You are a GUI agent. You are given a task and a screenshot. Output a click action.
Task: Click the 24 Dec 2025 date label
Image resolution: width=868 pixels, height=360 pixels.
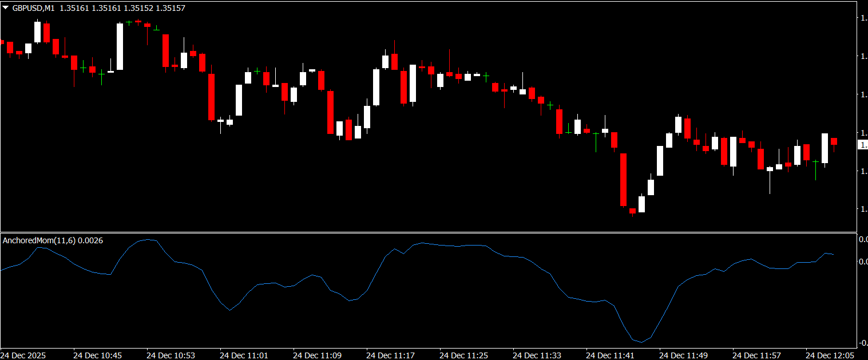[23, 355]
